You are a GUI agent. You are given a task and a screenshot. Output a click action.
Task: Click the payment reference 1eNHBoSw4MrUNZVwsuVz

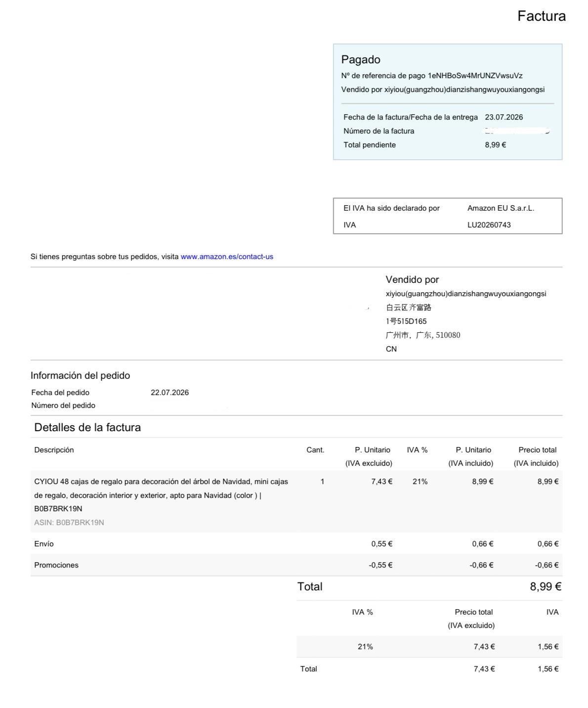[475, 76]
